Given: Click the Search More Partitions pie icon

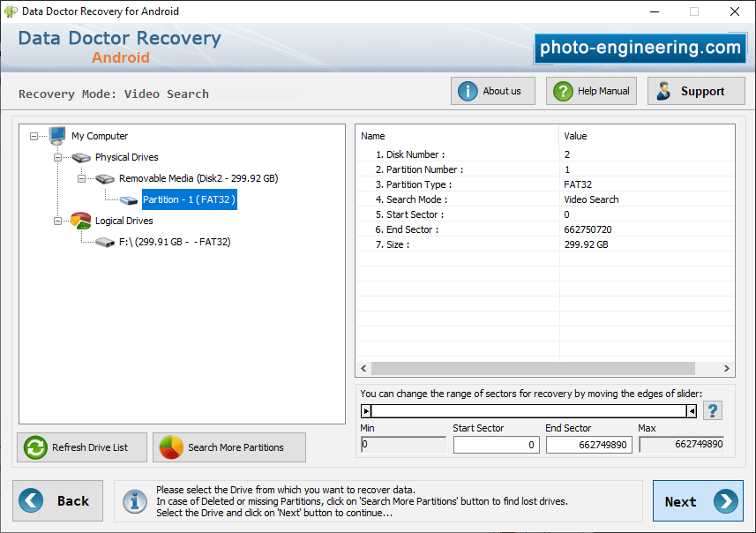Looking at the screenshot, I should [171, 447].
